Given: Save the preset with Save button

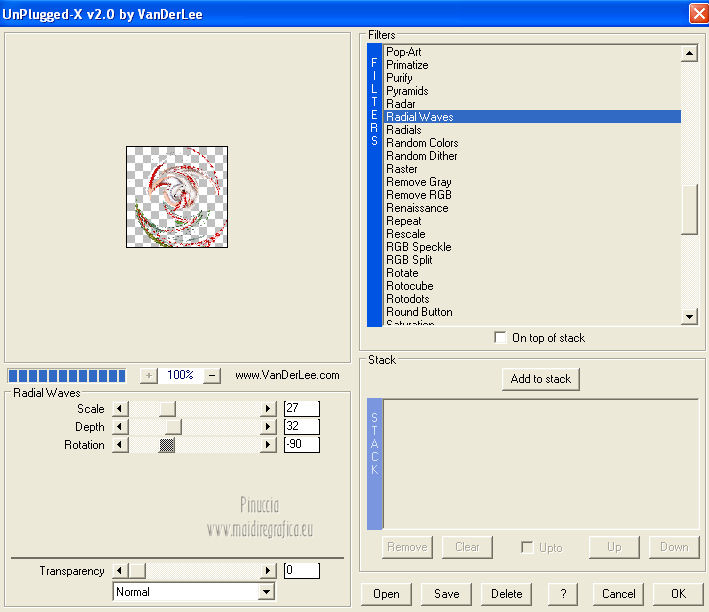Looking at the screenshot, I should [x=446, y=594].
